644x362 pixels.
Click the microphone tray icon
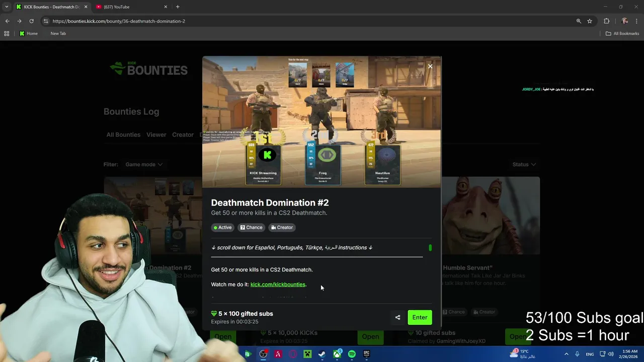tap(577, 354)
